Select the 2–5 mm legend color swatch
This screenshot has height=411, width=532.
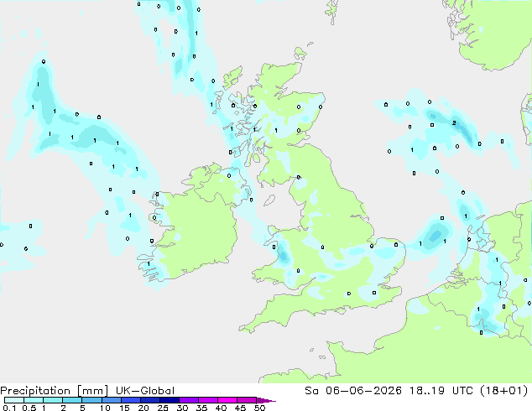(x=72, y=400)
